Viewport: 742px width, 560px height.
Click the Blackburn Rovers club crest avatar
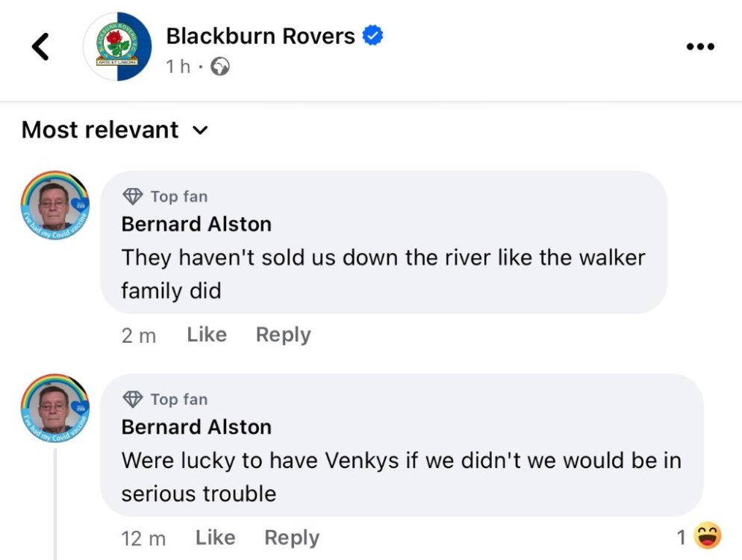(x=117, y=46)
